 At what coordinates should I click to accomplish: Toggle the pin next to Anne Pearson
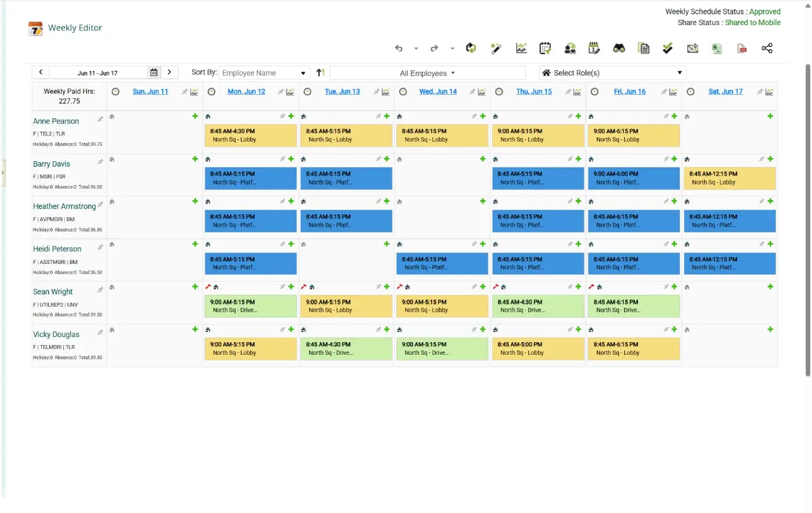(100, 119)
